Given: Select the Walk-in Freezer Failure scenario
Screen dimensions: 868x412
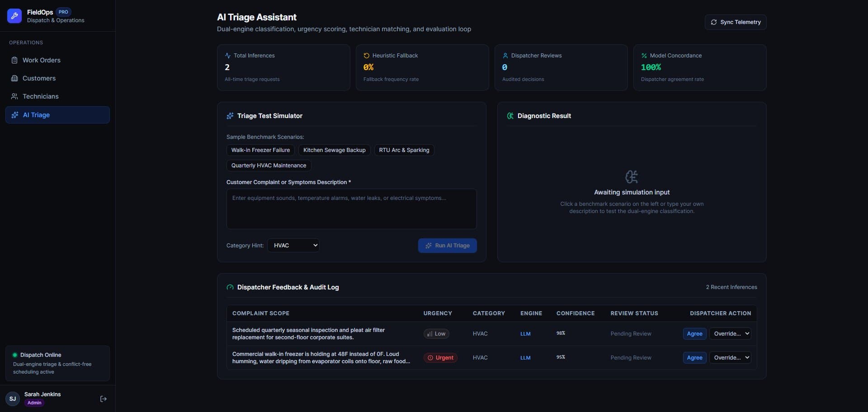Looking at the screenshot, I should [x=260, y=150].
